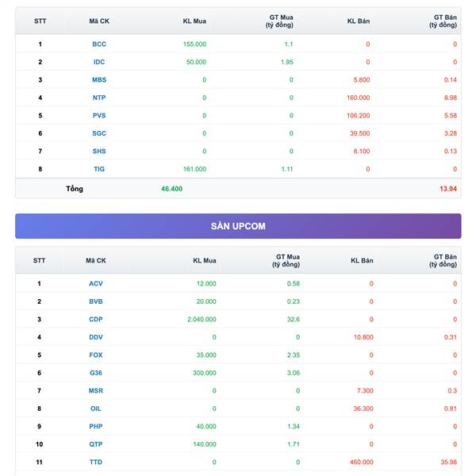Viewport: 476px width, 476px height.
Task: Click the IDC ticker symbol
Action: tap(99, 62)
